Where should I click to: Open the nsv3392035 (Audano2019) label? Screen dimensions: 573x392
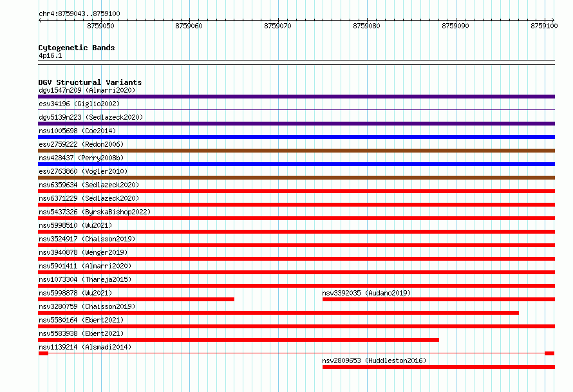click(366, 293)
